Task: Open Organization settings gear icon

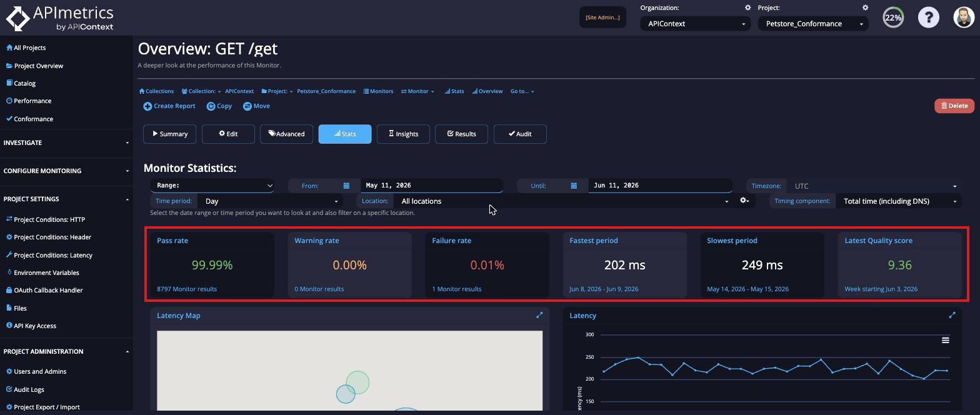Action: tap(747, 8)
